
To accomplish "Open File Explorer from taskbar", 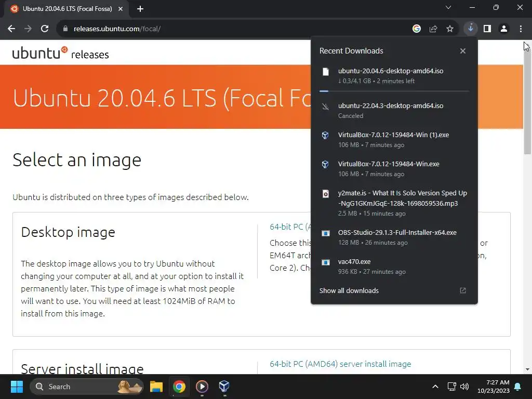I will point(156,387).
